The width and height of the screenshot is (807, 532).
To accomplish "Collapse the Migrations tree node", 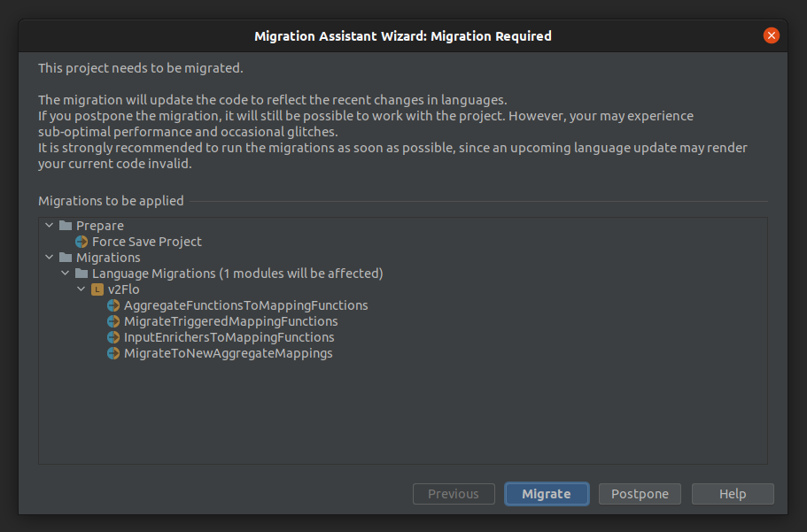I will point(49,257).
